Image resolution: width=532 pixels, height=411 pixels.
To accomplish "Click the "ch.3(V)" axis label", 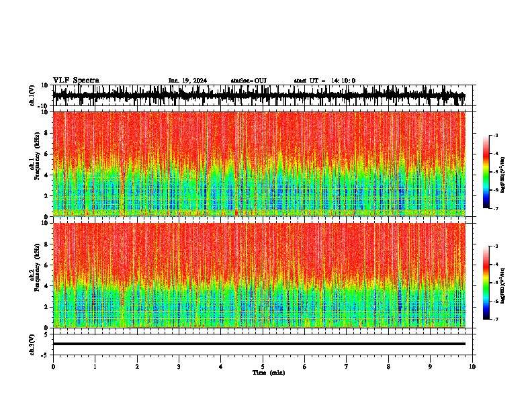I will pos(32,345).
